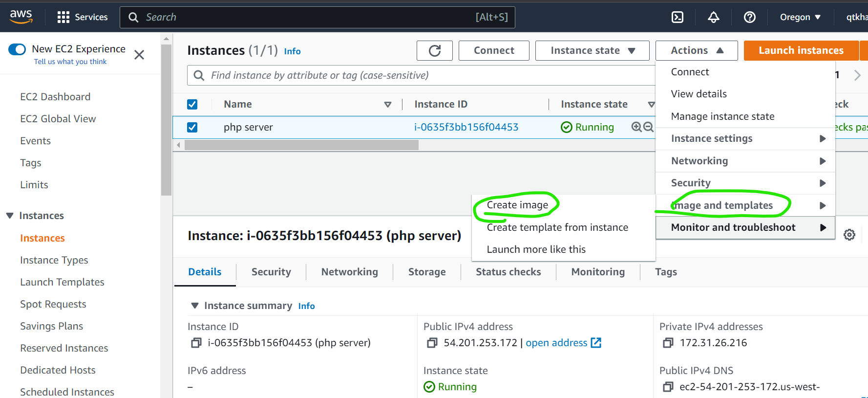Select Launch more like this

click(536, 249)
